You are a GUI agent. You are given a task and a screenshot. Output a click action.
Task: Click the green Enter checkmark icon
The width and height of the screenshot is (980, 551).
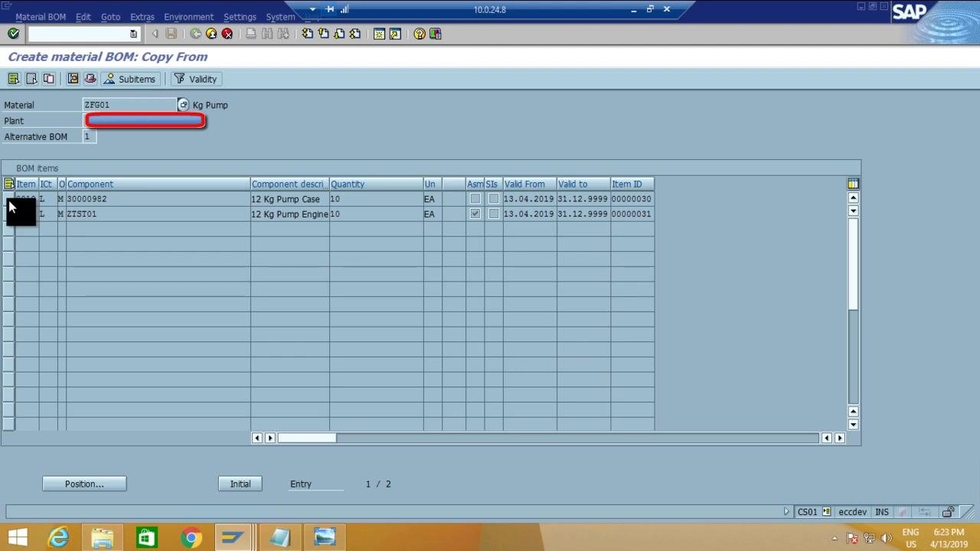13,34
